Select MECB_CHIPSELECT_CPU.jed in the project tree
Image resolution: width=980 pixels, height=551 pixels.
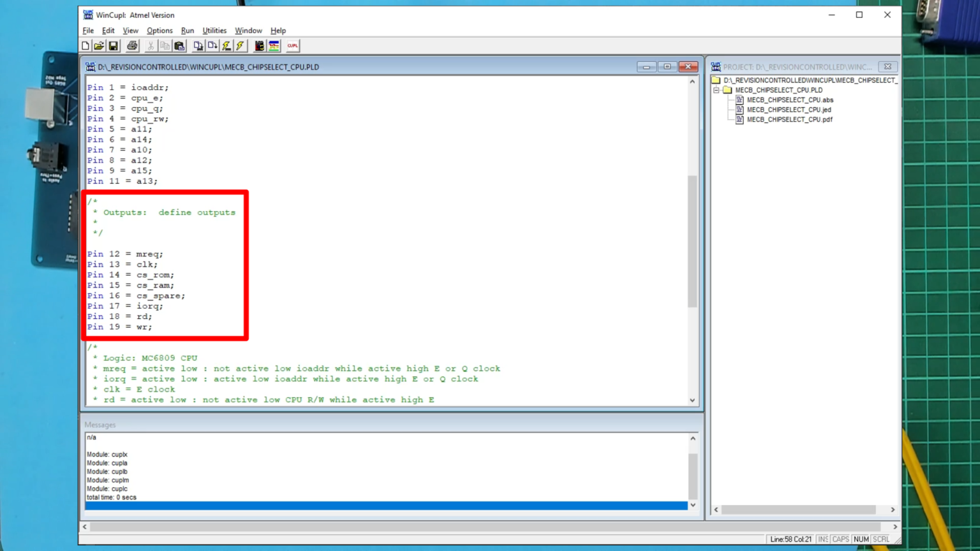(x=789, y=109)
